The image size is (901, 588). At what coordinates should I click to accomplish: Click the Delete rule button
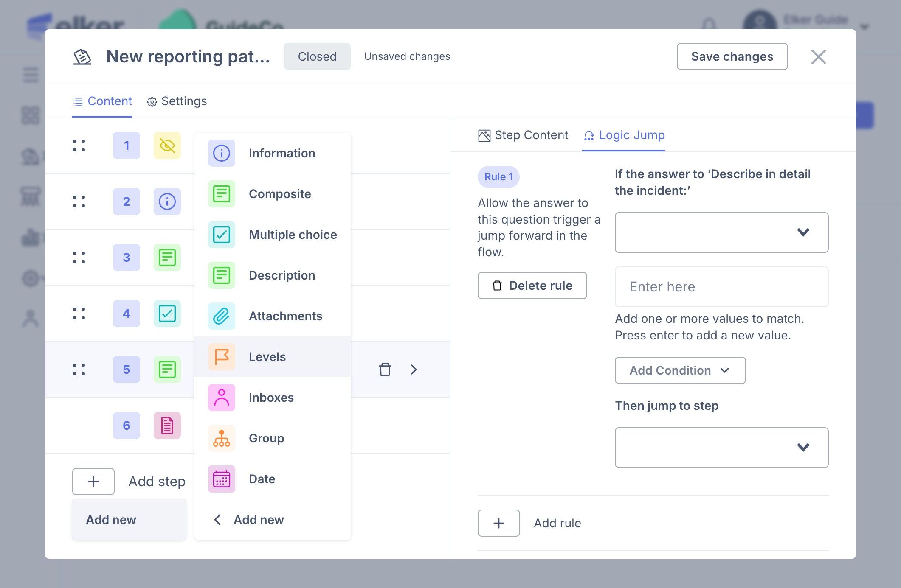pos(532,286)
